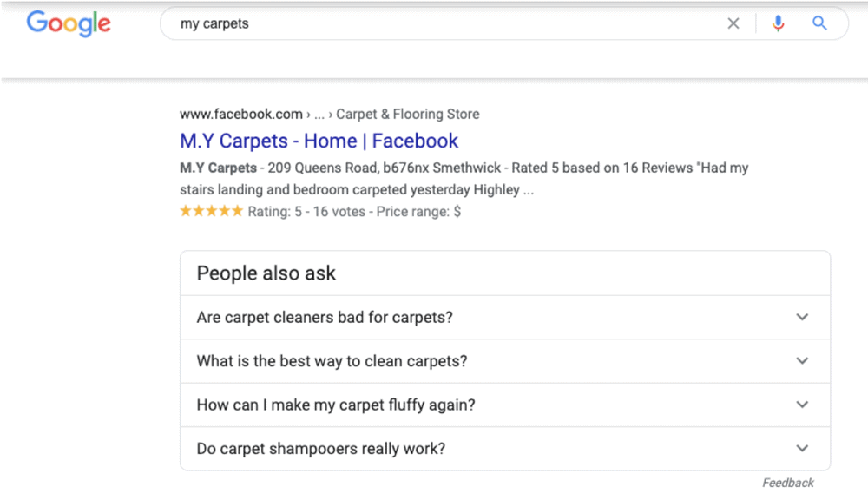Click the five-star rating for M.Y Carpets
The width and height of the screenshot is (868, 500).
(x=210, y=210)
